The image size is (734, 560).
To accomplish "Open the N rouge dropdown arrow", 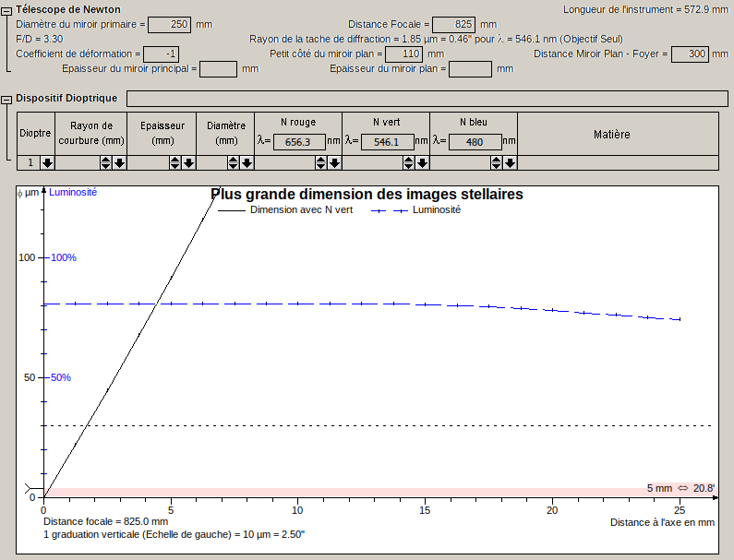I will pos(334,162).
